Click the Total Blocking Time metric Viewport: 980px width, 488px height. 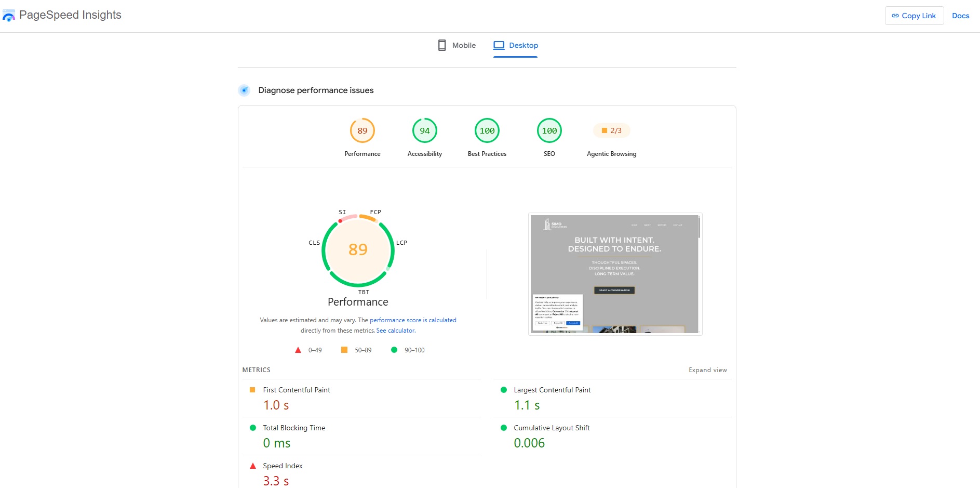361,436
